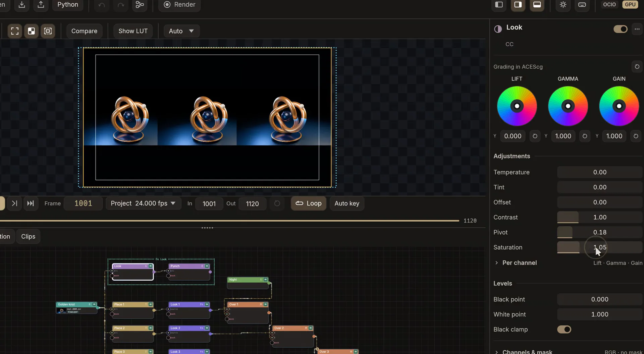Screen dimensions: 644x354
Task: Click the fit-to-frame viewer icon
Action: pyautogui.click(x=15, y=31)
